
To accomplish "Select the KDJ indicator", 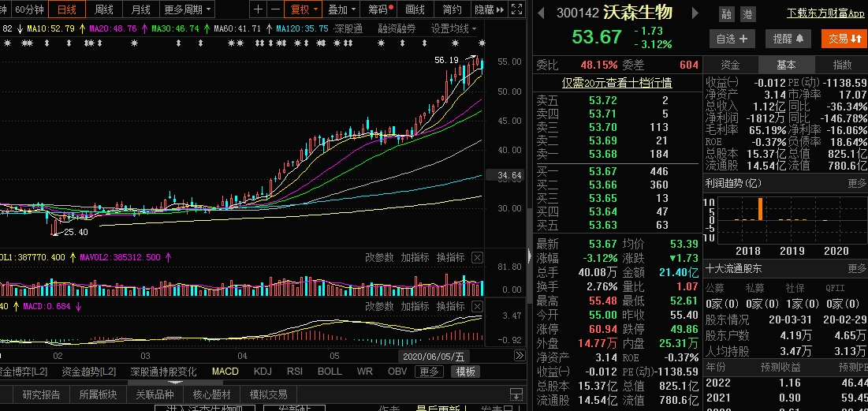I will click(263, 372).
